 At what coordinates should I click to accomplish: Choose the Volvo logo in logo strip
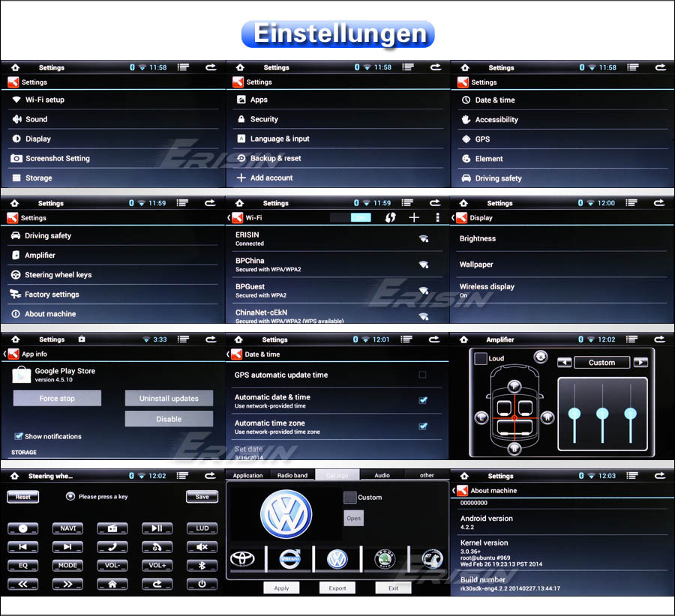(x=289, y=559)
